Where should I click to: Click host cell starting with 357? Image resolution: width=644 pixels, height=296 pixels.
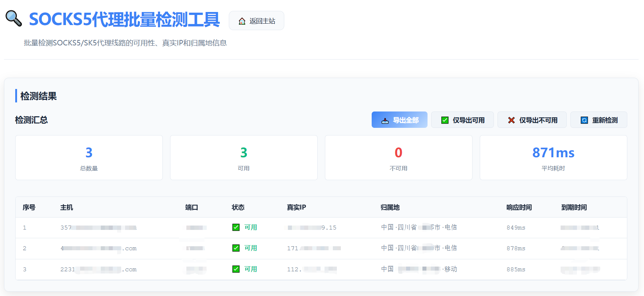pyautogui.click(x=99, y=228)
